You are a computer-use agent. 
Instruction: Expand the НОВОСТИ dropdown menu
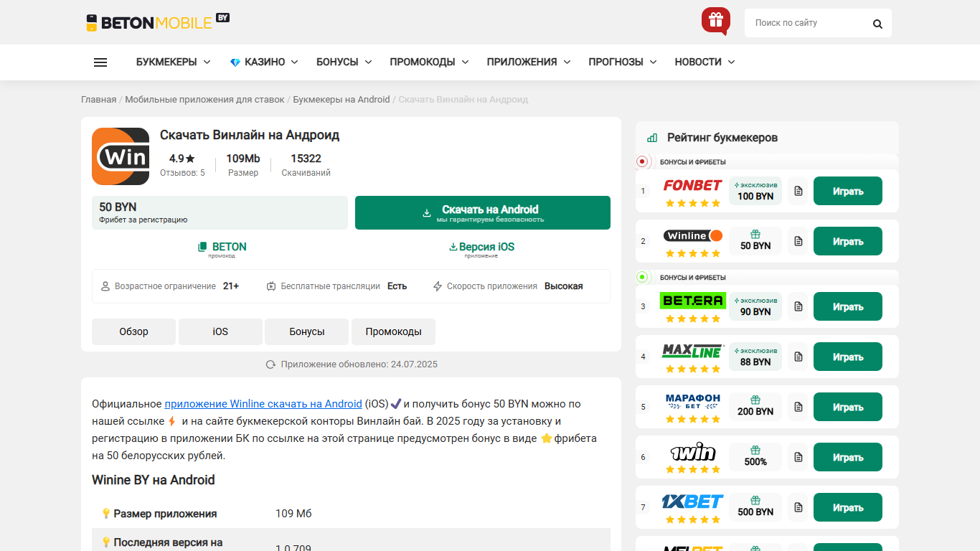pos(705,62)
